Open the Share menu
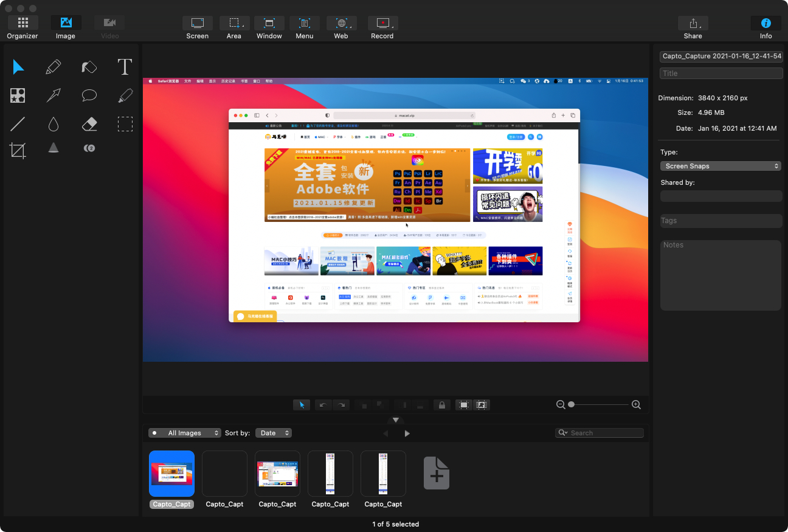 (693, 28)
